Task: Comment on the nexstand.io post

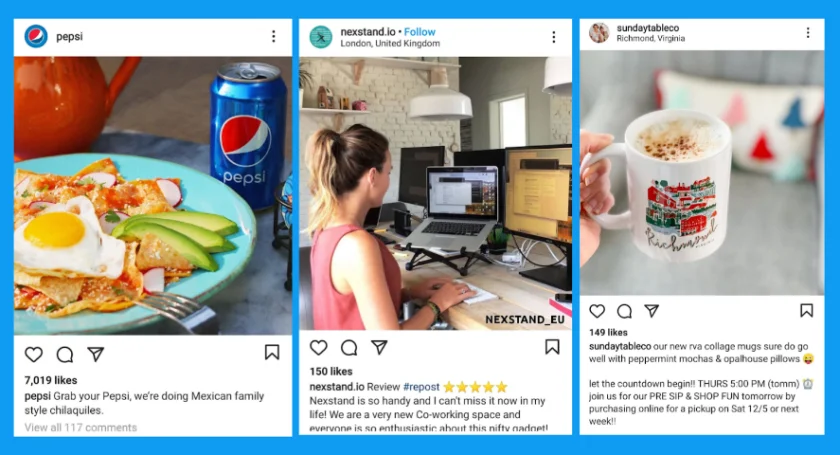Action: (349, 347)
